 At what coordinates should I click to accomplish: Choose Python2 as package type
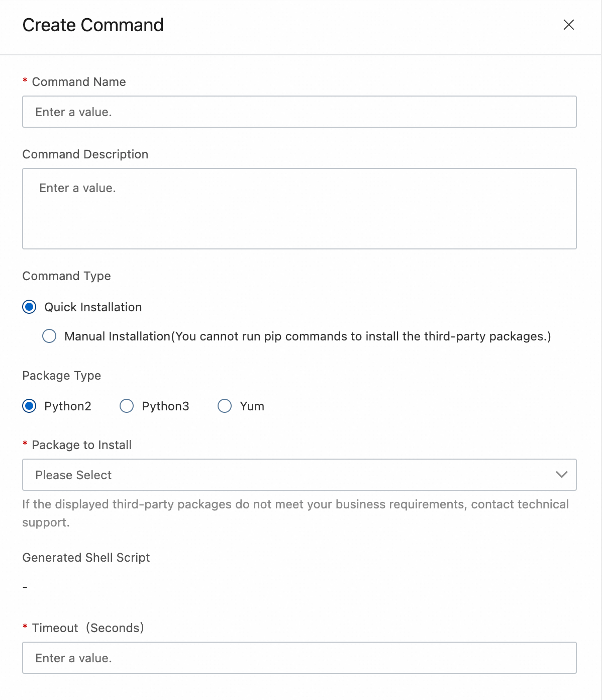(x=30, y=406)
